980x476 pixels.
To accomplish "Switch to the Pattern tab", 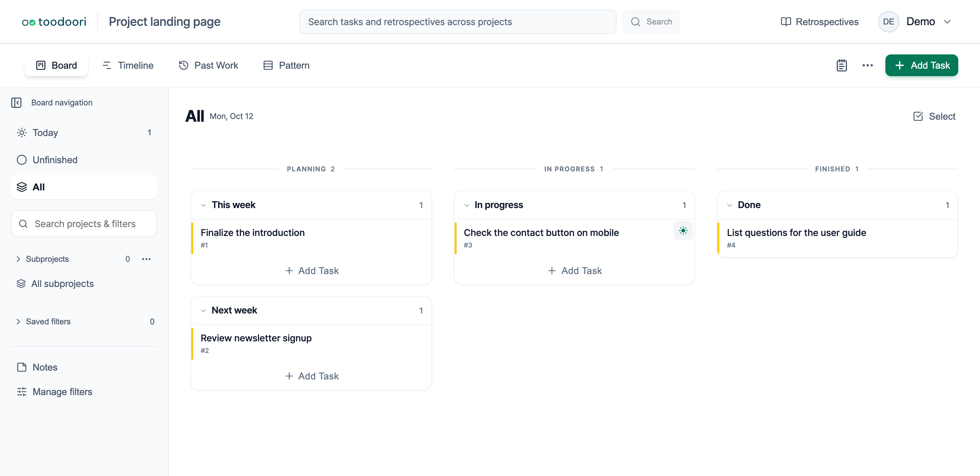I will [287, 65].
